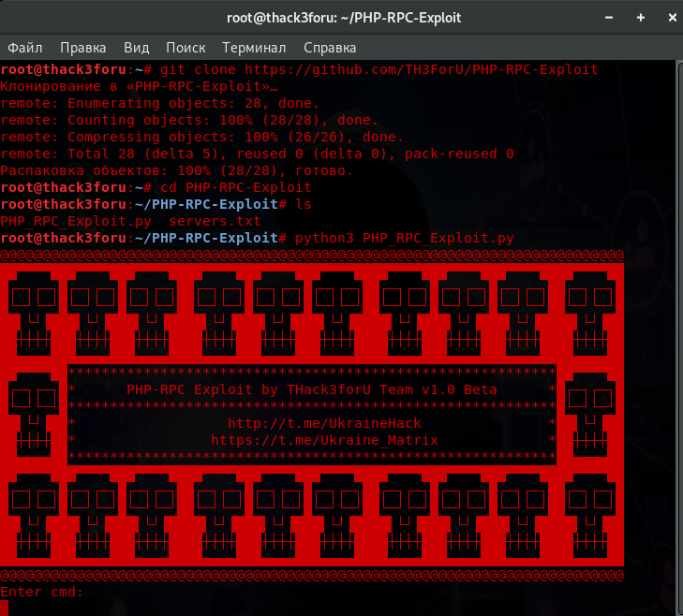
Task: Click 'Распаковка объектов: 100% (28/28), готово.' line
Action: 176,170
